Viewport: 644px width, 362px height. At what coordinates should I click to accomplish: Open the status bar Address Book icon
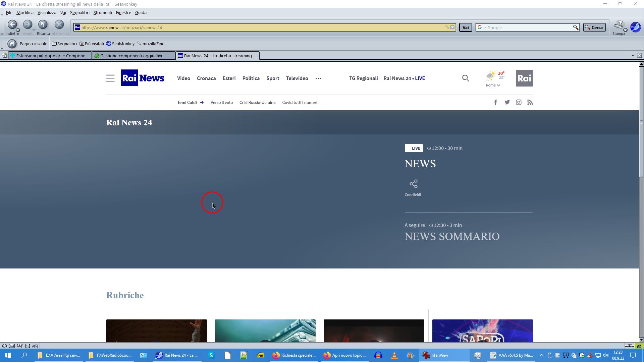(x=28, y=346)
